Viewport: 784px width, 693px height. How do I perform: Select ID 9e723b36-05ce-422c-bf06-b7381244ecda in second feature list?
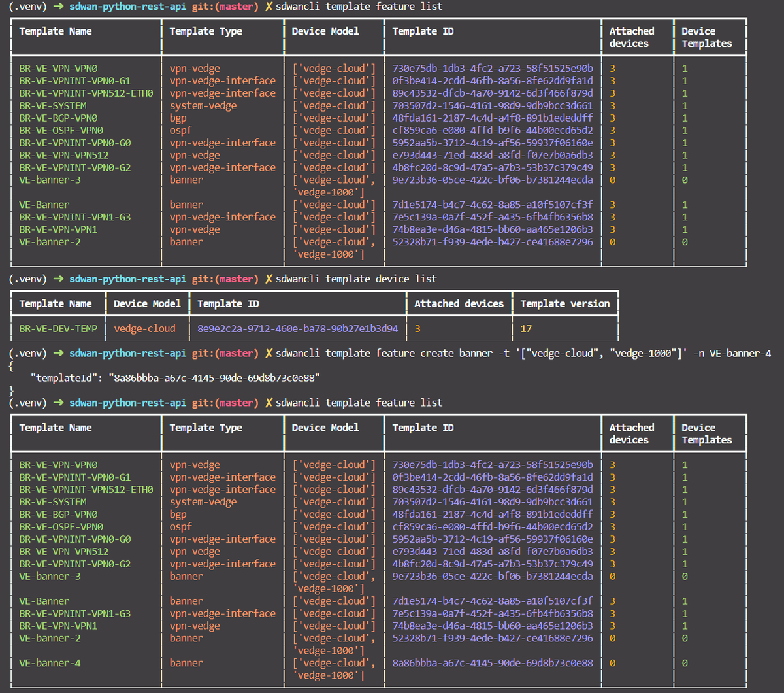493,576
